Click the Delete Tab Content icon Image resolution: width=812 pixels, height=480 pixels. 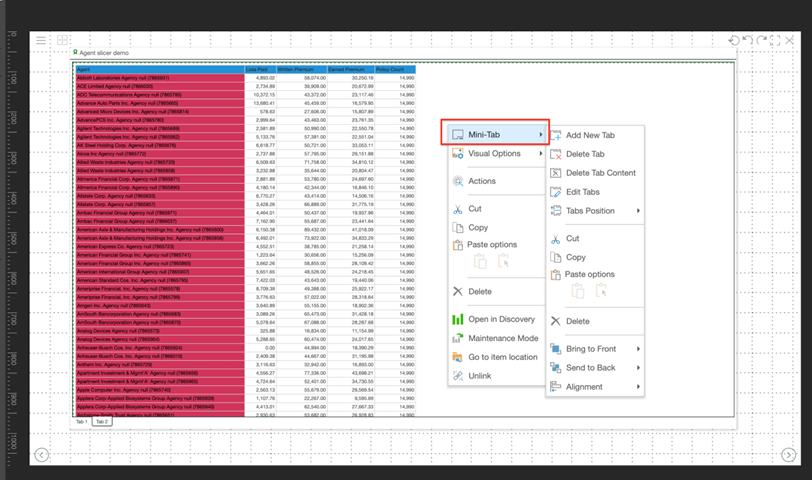(556, 173)
